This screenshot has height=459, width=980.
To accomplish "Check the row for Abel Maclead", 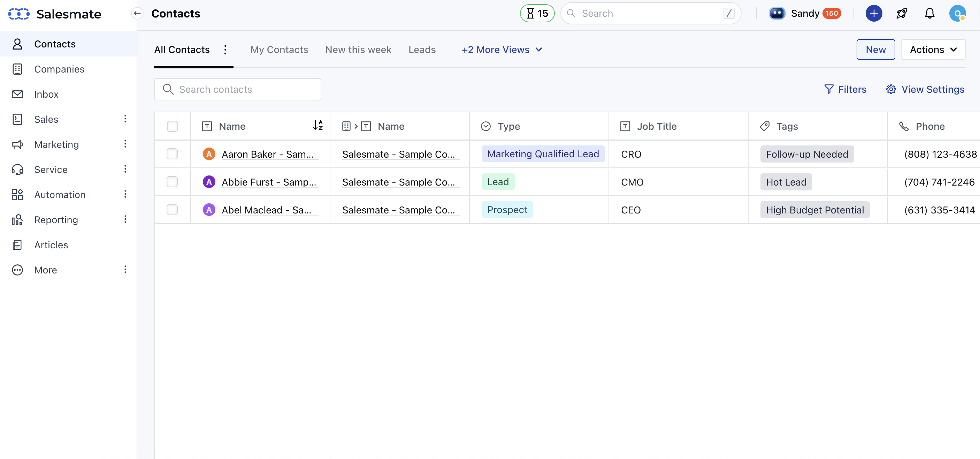I will (173, 210).
